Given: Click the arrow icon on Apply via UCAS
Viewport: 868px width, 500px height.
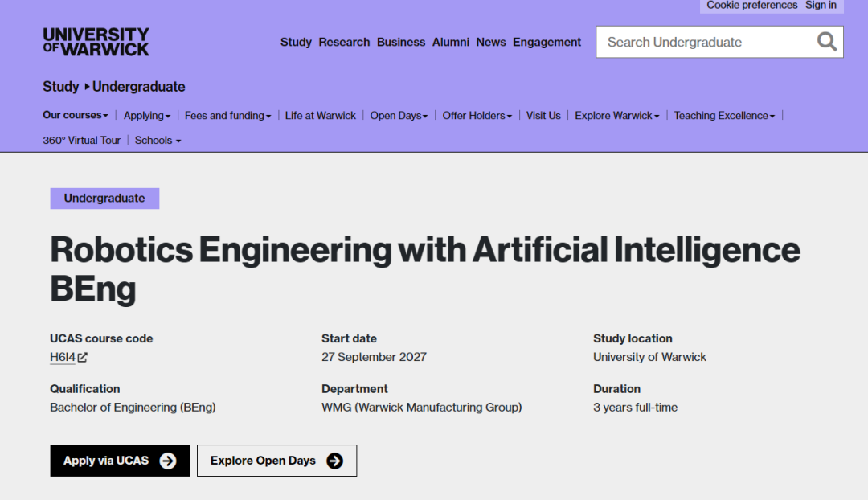Looking at the screenshot, I should point(168,461).
